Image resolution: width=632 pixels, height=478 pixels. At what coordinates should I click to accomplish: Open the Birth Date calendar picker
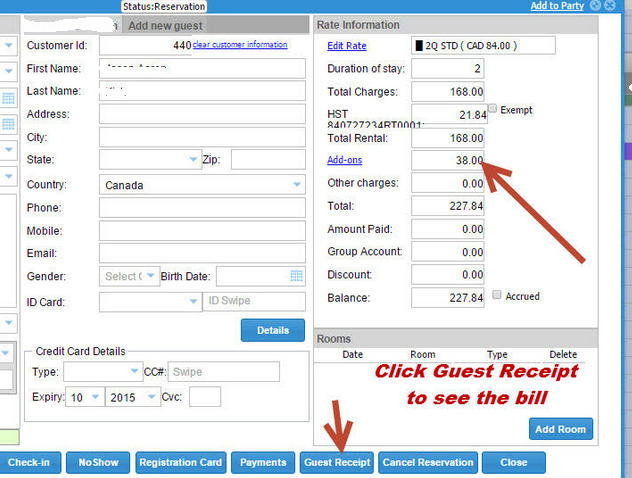(x=296, y=276)
